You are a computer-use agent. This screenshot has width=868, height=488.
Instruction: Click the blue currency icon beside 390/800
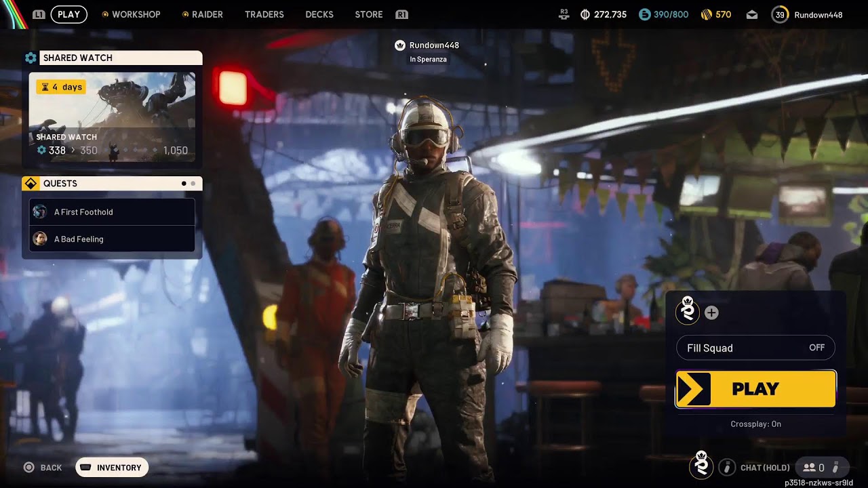tap(644, 14)
